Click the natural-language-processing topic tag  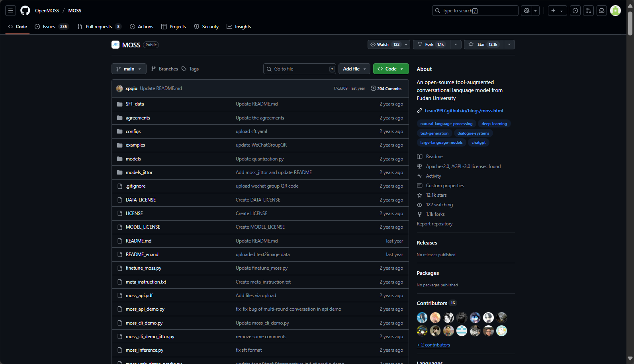(446, 124)
